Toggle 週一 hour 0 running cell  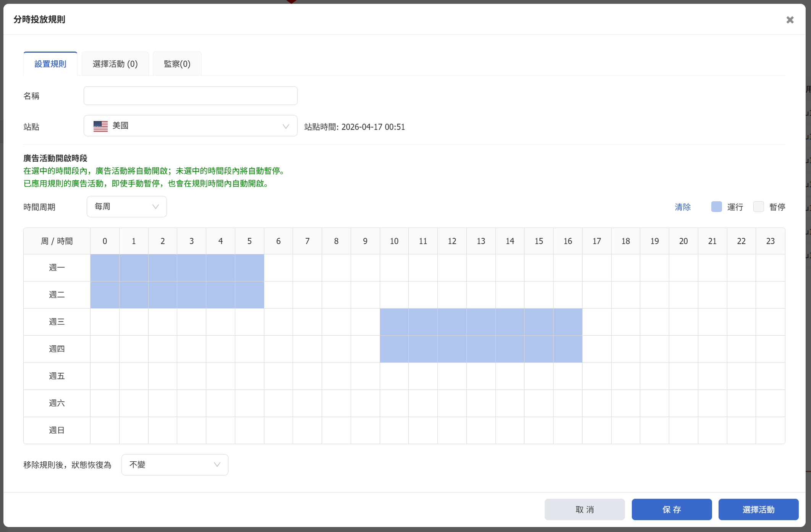(x=105, y=268)
